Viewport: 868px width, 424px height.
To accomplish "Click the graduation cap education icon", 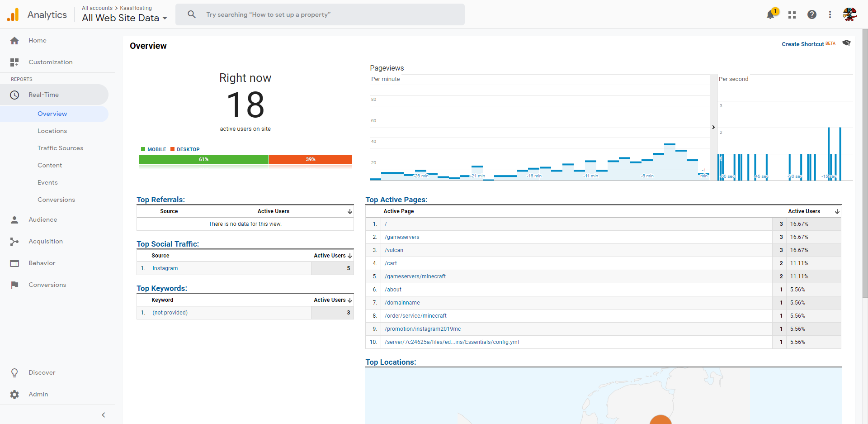I will coord(847,43).
